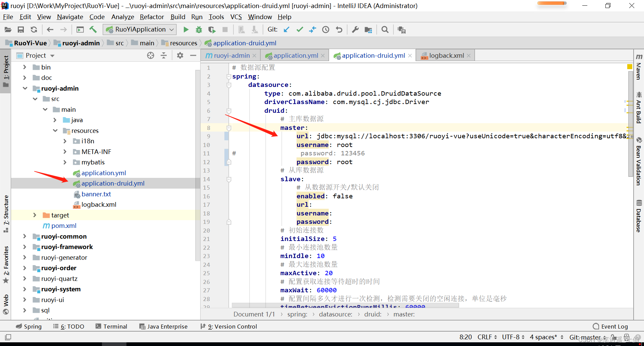Open Git history clock icon
This screenshot has height=346, width=644.
pyautogui.click(x=326, y=30)
